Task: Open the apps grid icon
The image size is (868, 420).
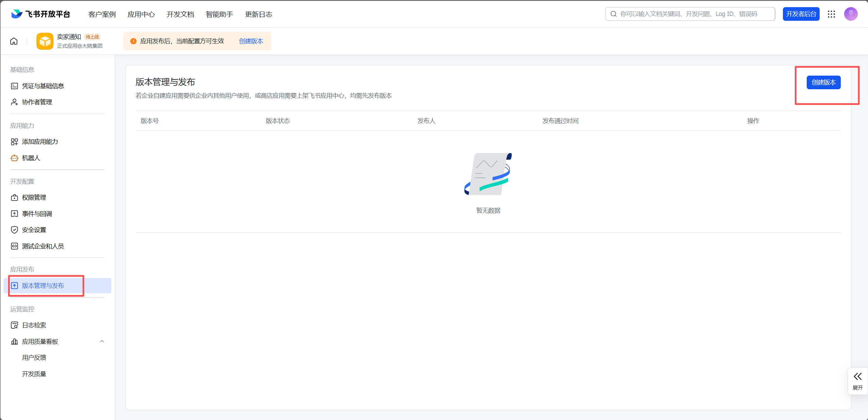Action: pos(831,14)
